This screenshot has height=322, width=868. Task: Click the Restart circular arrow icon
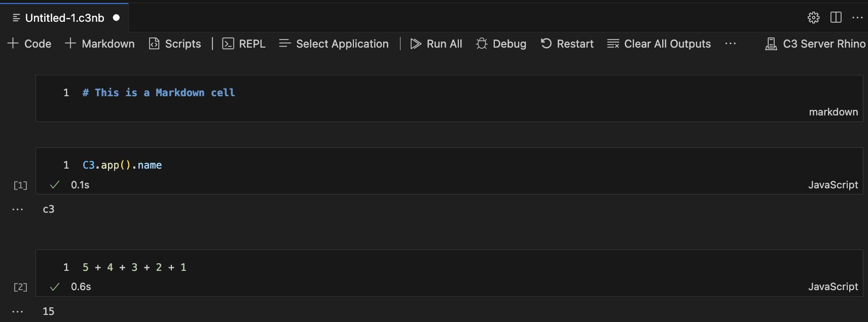point(546,44)
